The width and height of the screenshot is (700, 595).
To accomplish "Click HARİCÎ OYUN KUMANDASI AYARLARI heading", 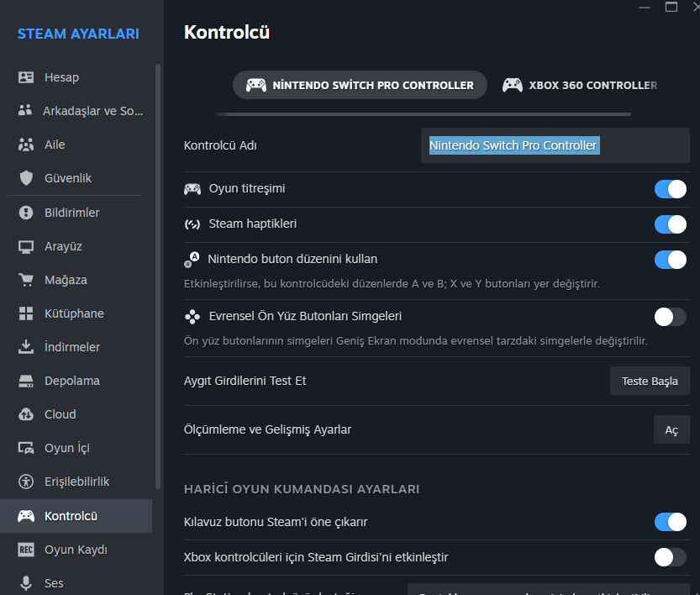I will click(x=302, y=489).
